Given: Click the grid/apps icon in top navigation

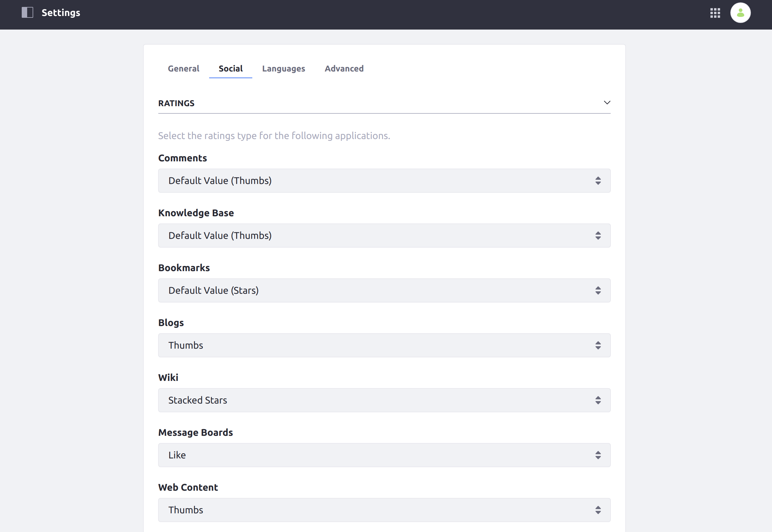Looking at the screenshot, I should click(x=715, y=13).
